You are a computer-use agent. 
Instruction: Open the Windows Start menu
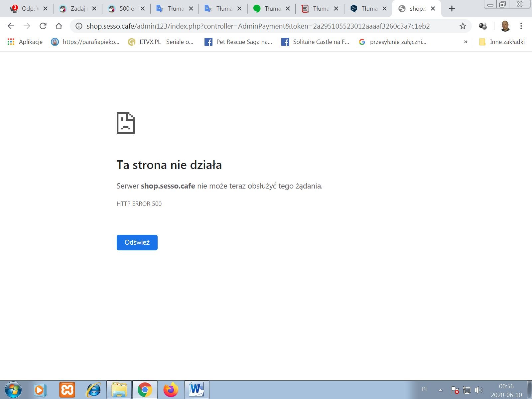click(13, 390)
